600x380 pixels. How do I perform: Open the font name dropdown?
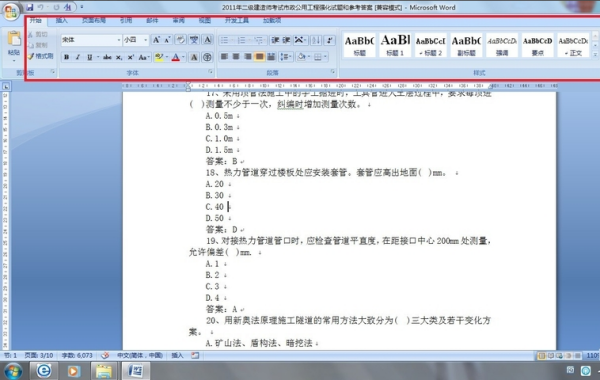(119, 40)
